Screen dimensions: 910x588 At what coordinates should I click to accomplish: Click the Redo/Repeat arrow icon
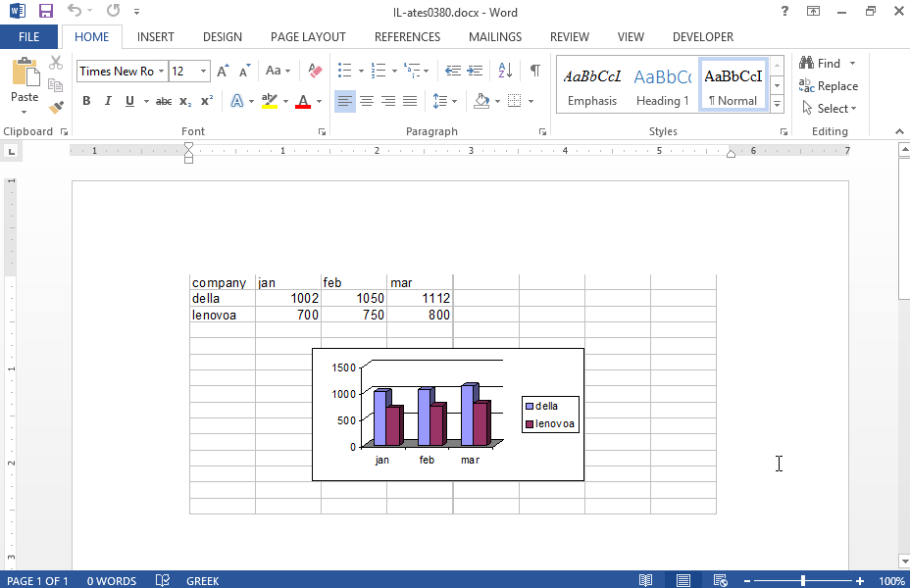tap(113, 11)
